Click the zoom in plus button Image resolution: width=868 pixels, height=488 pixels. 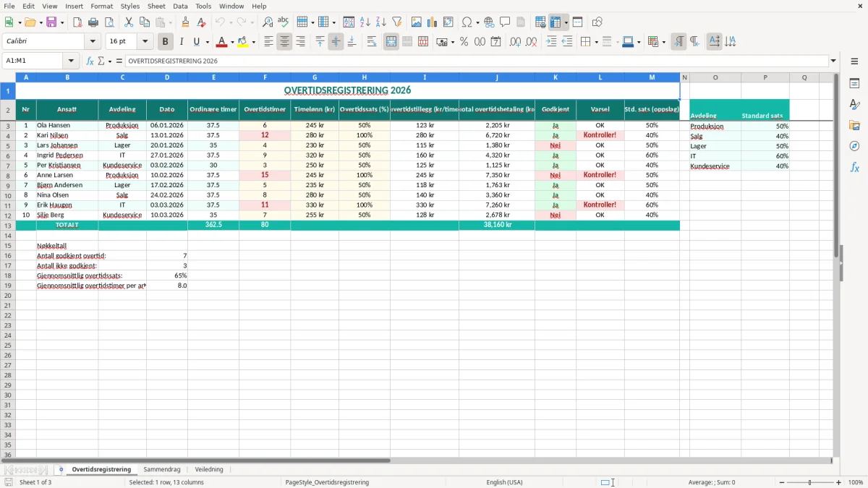(x=839, y=482)
